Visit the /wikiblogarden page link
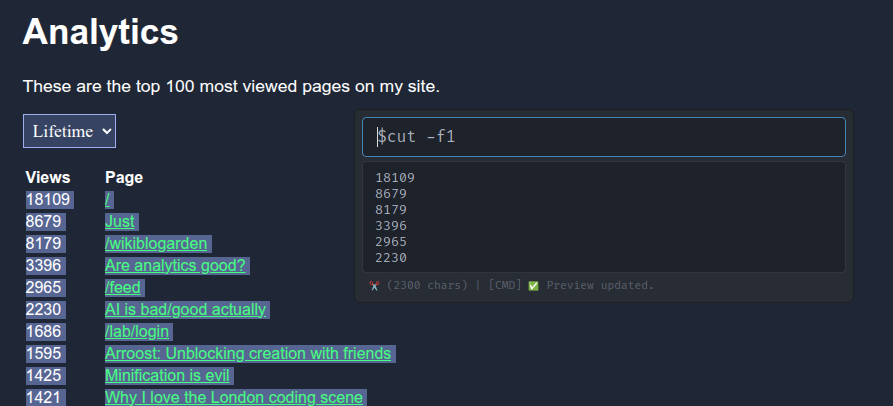Screen dimensions: 893x406 tap(156, 244)
